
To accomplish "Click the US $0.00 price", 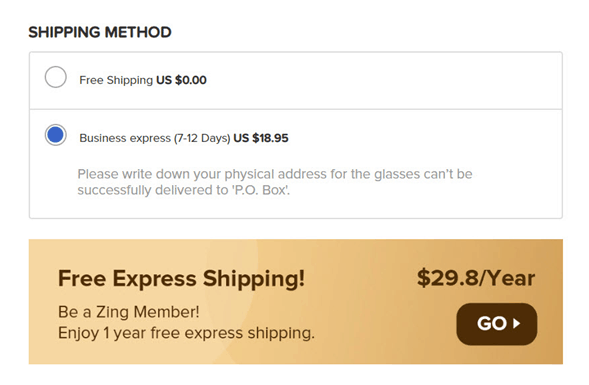I will pyautogui.click(x=181, y=80).
